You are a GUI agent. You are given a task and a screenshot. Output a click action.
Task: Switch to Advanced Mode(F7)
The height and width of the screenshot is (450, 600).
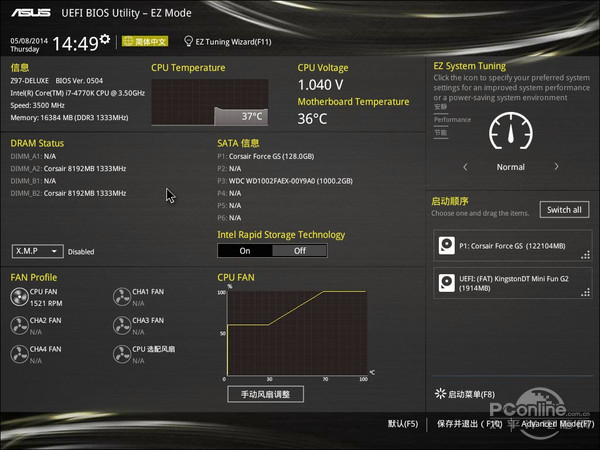click(558, 424)
